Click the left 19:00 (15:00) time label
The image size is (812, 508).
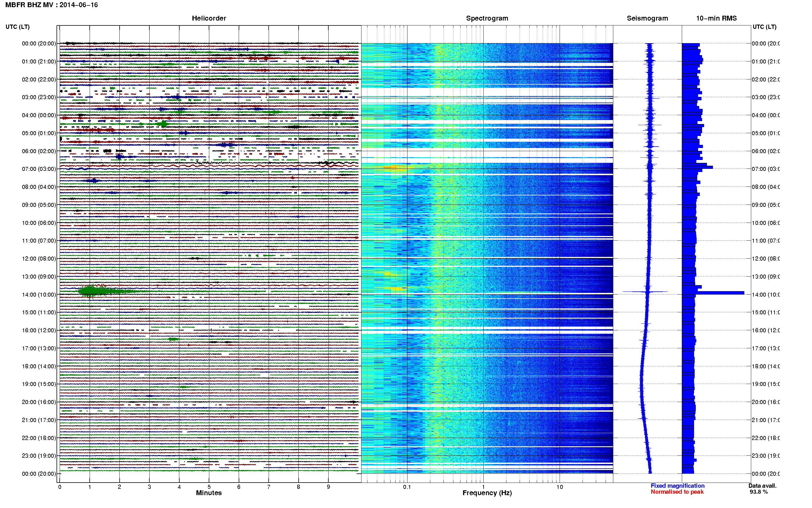point(39,384)
